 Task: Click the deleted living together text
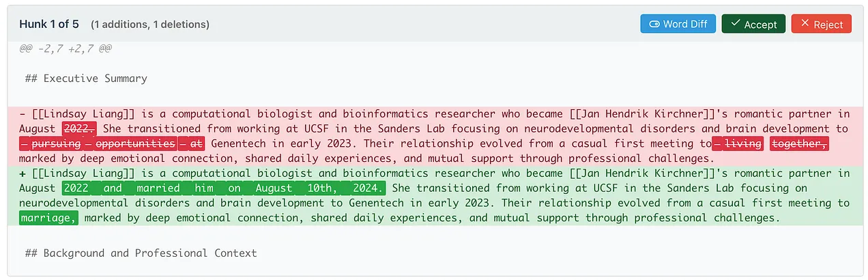point(770,144)
